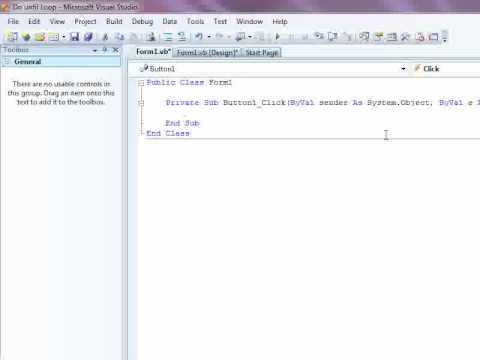This screenshot has width=480, height=360.
Task: Click the Navigate Backward icon
Action: 240,37
